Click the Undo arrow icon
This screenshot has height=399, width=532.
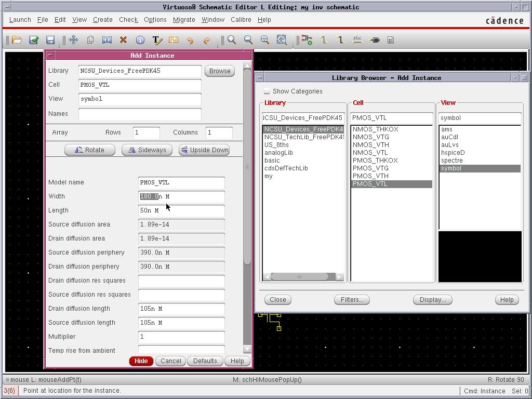click(x=190, y=41)
